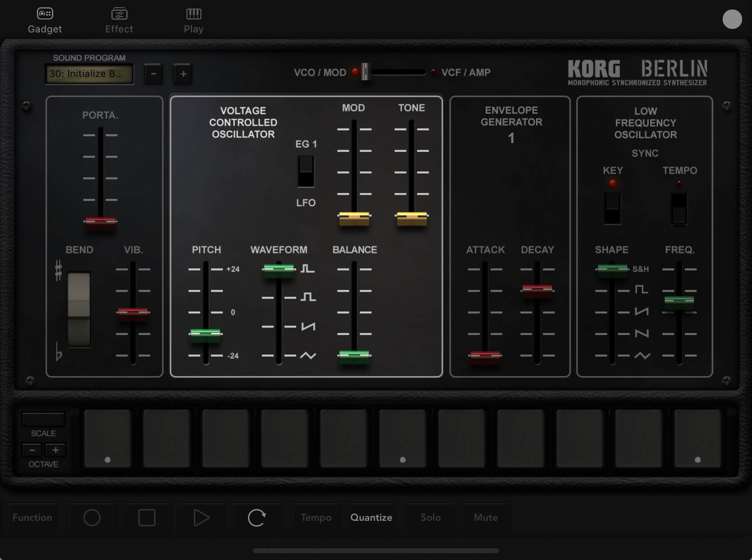
Task: Click the green PITCH slider handle
Action: (206, 334)
